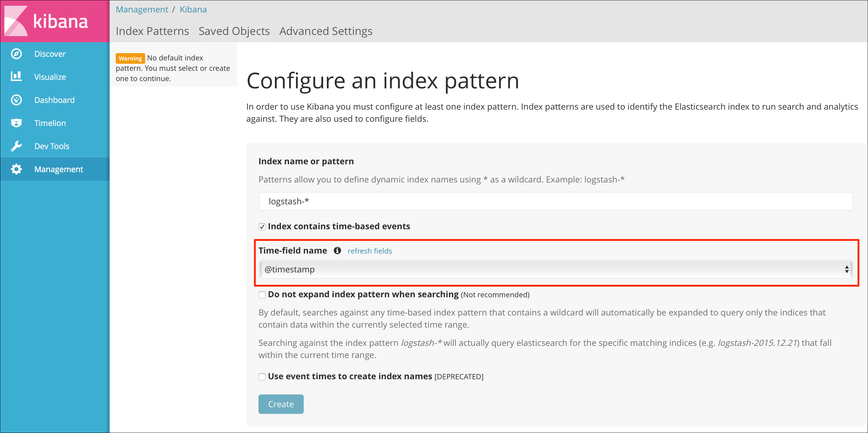
Task: Click the Configure an index pattern heading
Action: (x=383, y=81)
